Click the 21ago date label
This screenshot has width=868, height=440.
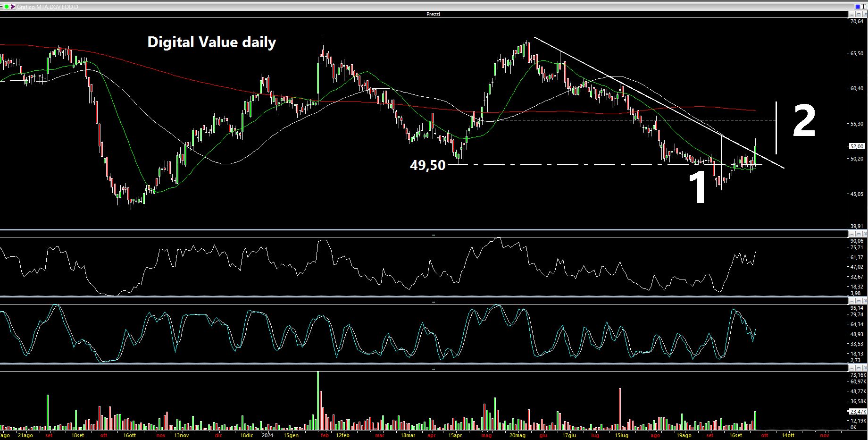pyautogui.click(x=25, y=435)
